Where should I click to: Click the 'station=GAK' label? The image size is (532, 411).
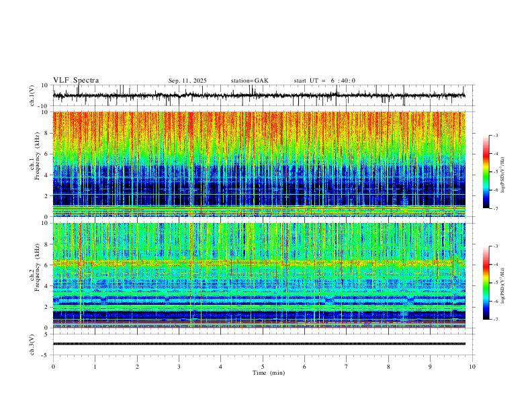[x=249, y=81]
